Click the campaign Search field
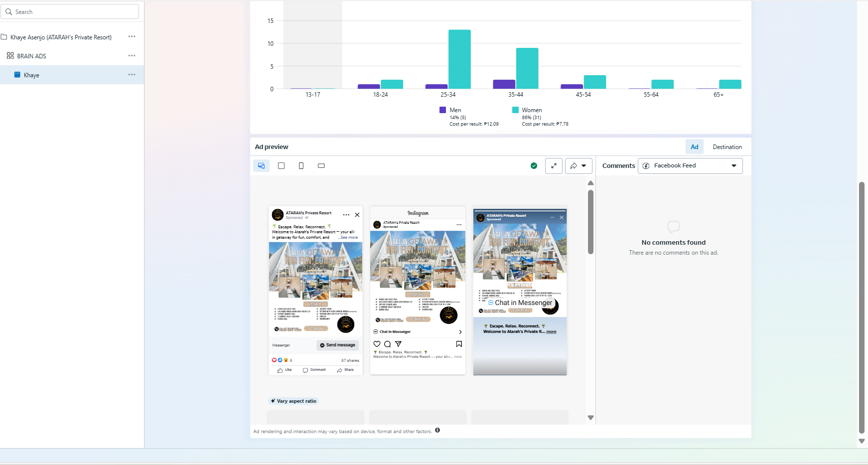This screenshot has width=868, height=465. point(70,11)
